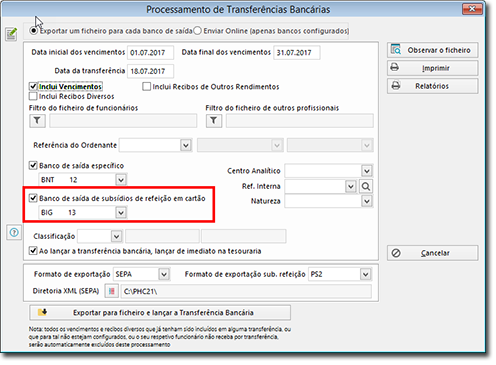
Task: Toggle Banco de saída específico checkbox
Action: coord(33,165)
